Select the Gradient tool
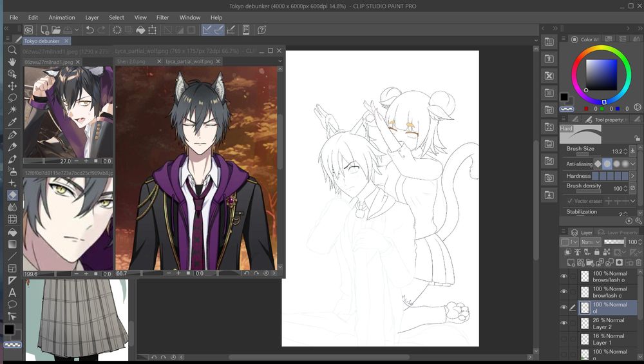 pyautogui.click(x=12, y=244)
